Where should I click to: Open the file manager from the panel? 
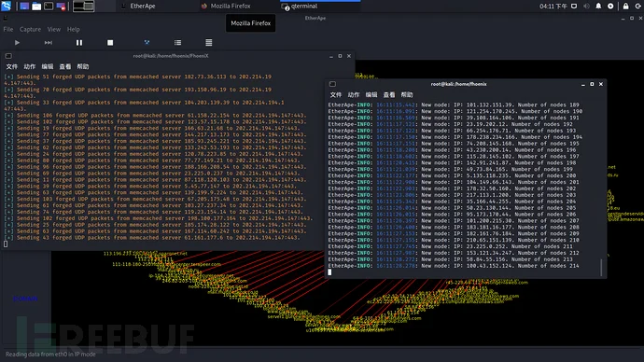coord(36,7)
